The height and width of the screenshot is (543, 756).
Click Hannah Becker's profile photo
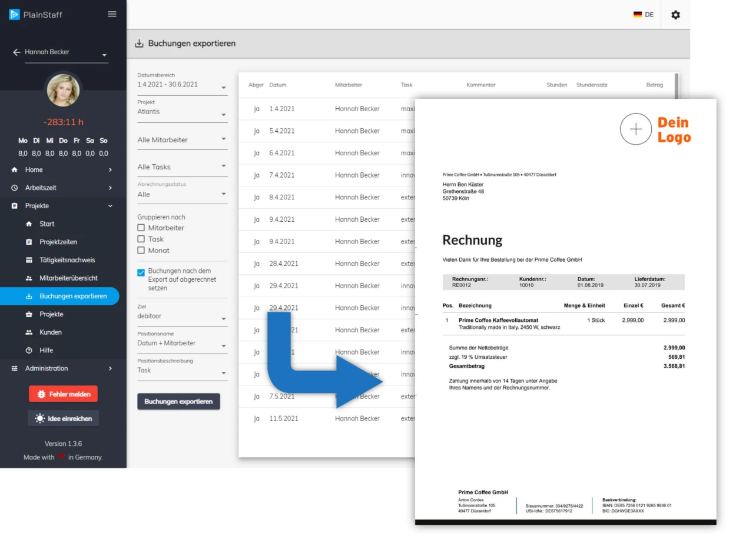(x=63, y=89)
